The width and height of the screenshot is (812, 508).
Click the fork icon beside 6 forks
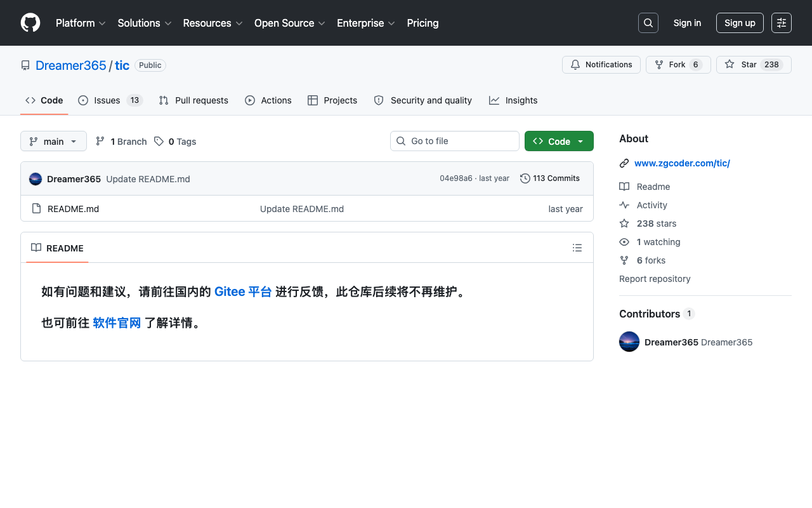click(624, 260)
